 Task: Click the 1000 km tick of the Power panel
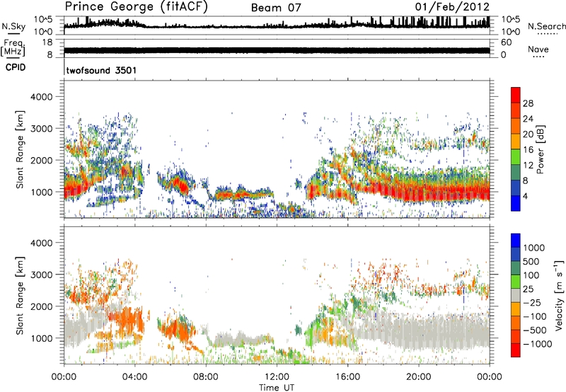(x=41, y=192)
